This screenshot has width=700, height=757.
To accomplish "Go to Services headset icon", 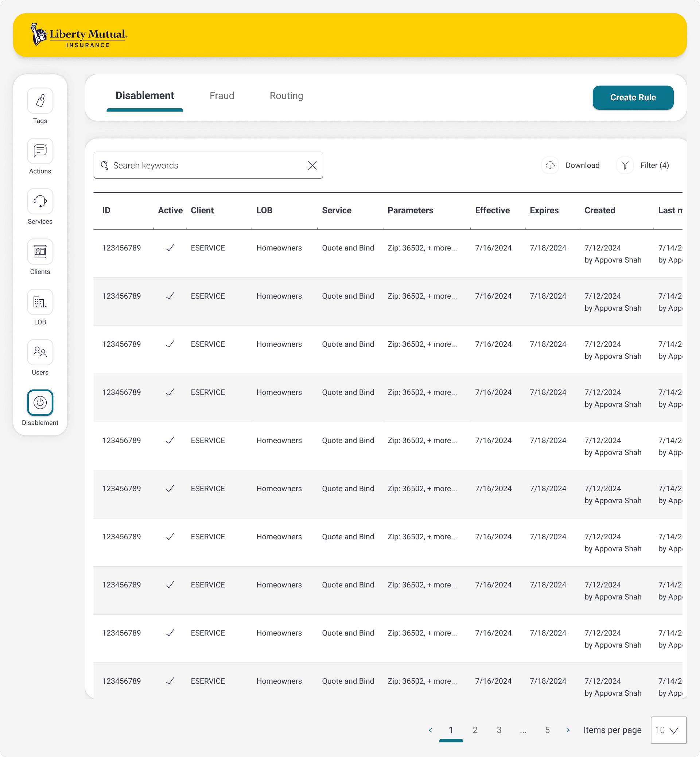I will pos(40,202).
